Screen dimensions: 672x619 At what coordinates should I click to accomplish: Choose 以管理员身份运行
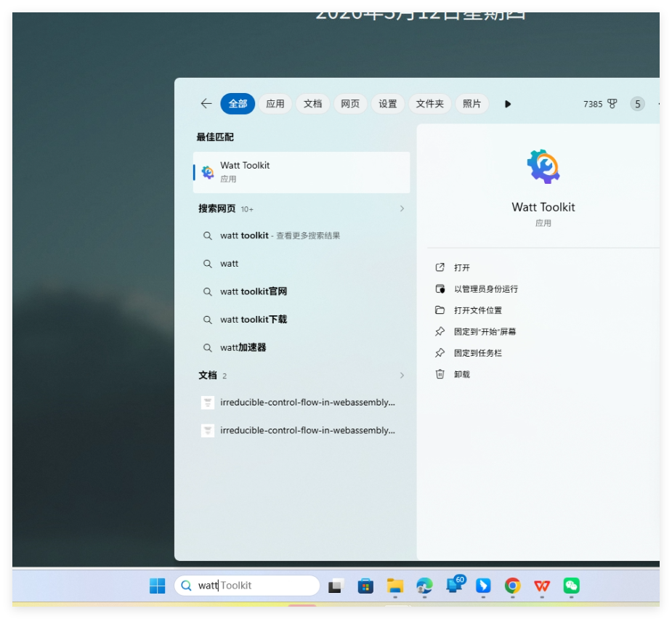point(485,289)
